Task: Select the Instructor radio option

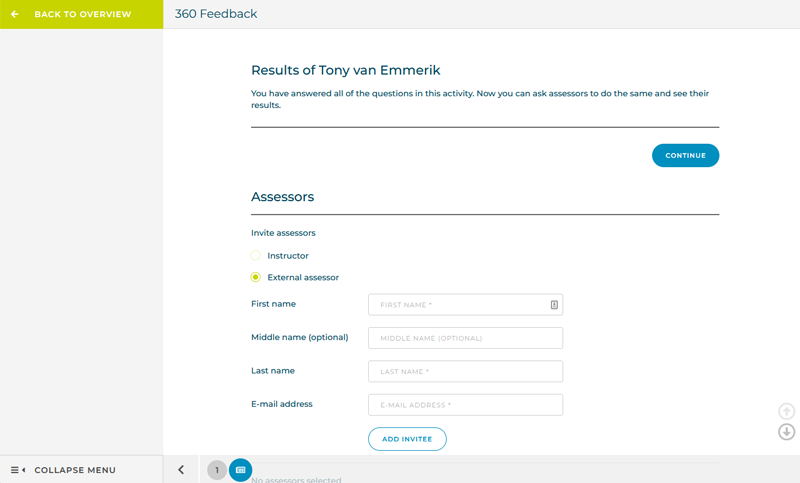Action: [256, 256]
